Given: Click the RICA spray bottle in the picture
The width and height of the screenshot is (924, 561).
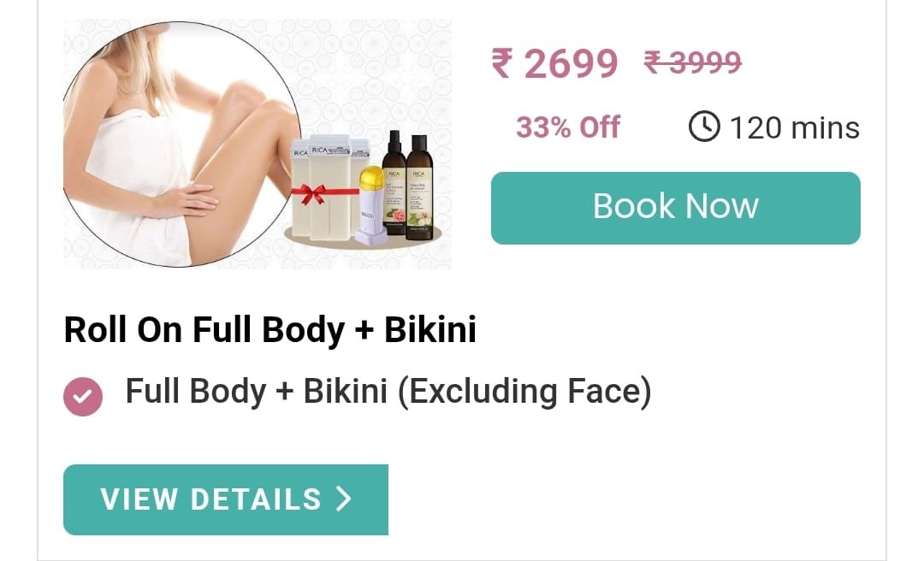Looking at the screenshot, I should tap(394, 183).
